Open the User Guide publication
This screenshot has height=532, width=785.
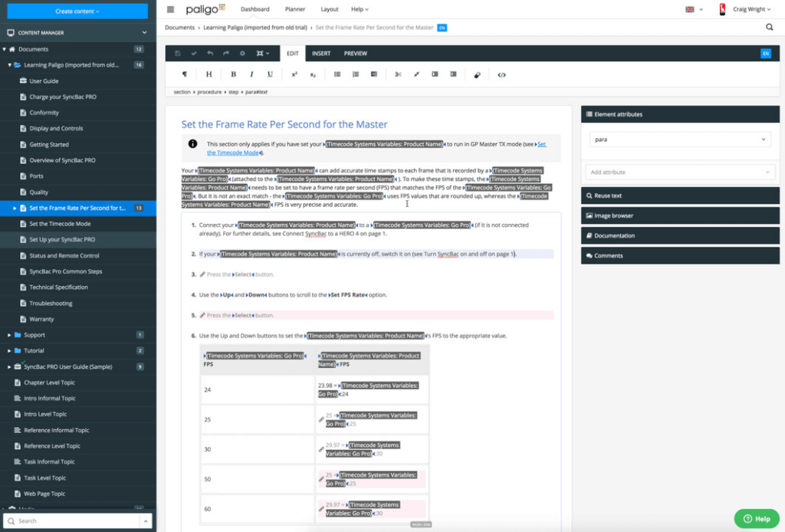click(44, 81)
